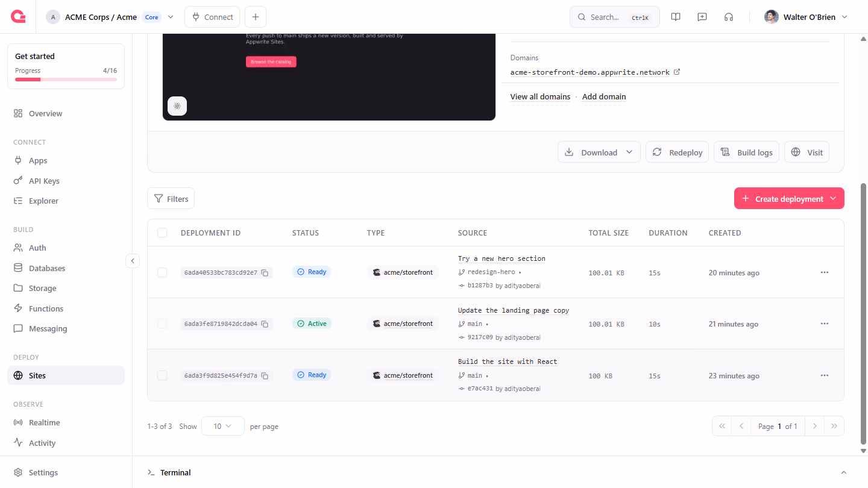Click the Get started progress bar
Screen dimensions: 868x488
pos(66,80)
